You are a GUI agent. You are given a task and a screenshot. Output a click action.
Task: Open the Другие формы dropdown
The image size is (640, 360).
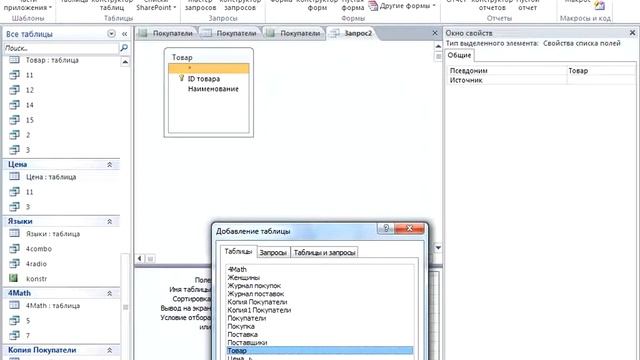click(402, 6)
